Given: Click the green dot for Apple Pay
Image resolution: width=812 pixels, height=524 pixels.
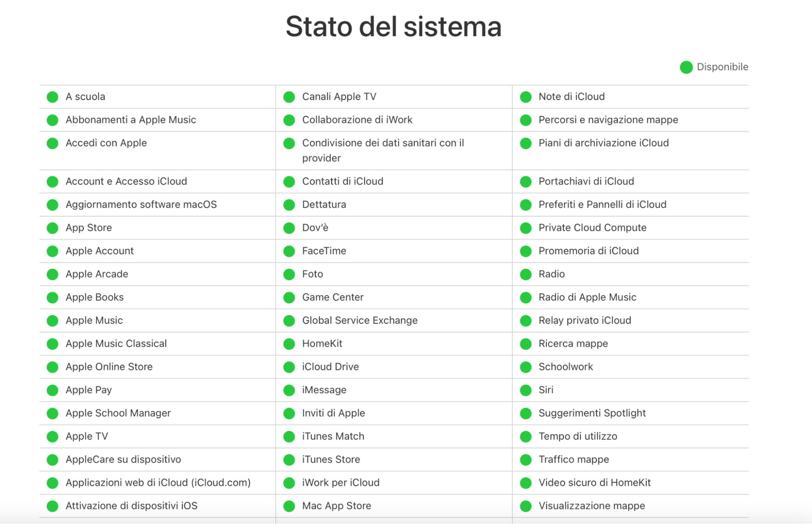Looking at the screenshot, I should pos(52,390).
